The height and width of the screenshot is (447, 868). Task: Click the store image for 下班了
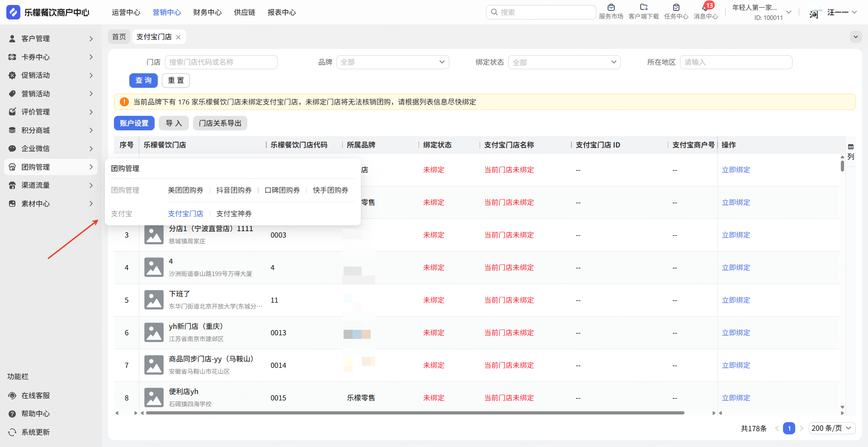coord(154,300)
